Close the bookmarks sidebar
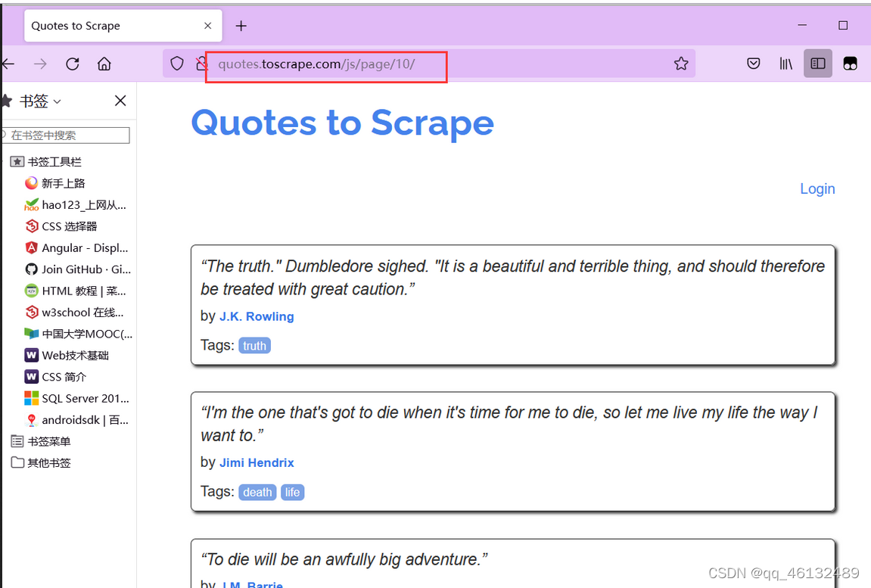871x588 pixels. point(120,101)
